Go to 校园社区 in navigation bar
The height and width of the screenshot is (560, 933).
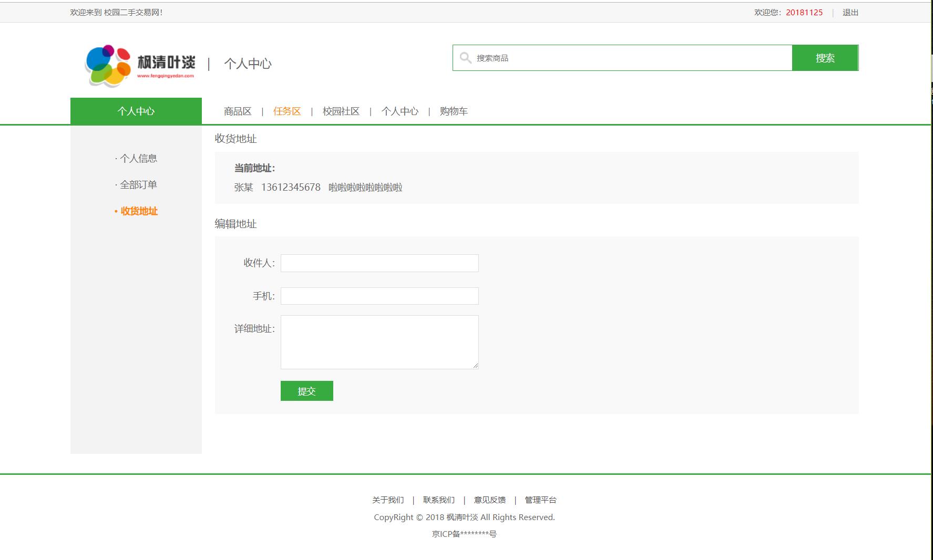(x=341, y=111)
